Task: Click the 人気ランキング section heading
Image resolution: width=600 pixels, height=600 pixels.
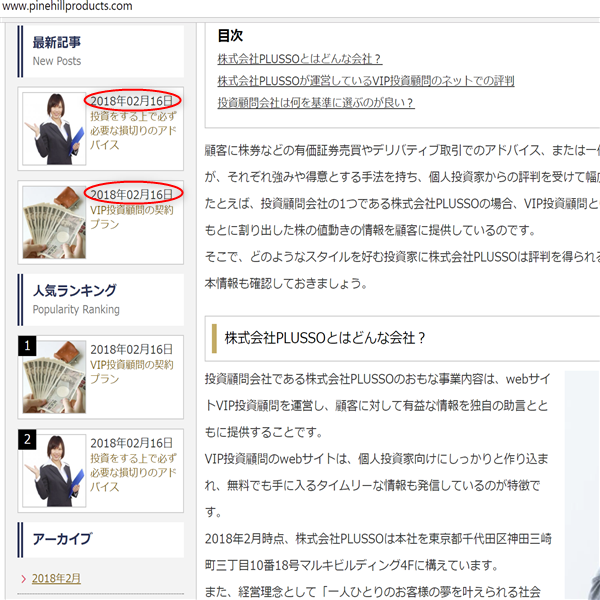Action: coord(74,291)
